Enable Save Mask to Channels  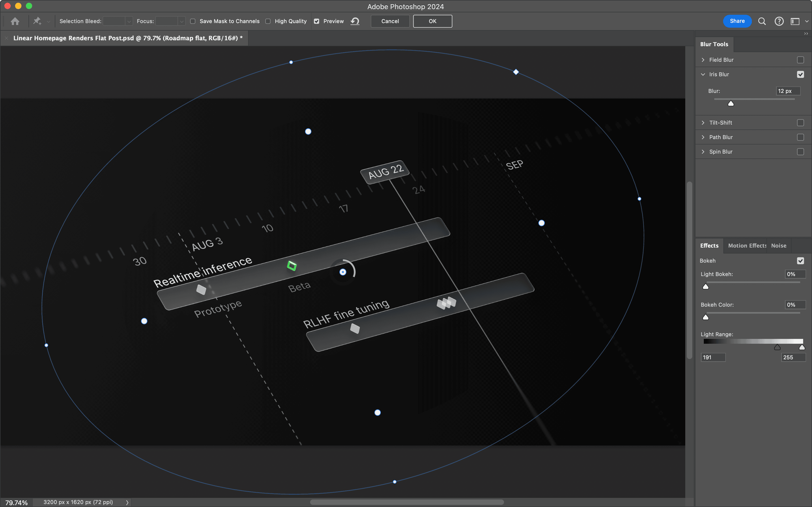click(193, 21)
